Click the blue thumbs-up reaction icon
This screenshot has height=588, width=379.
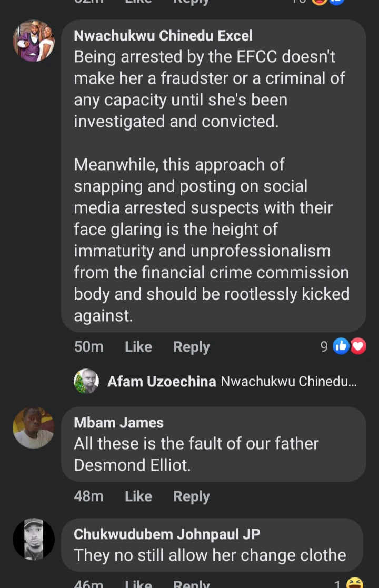pyautogui.click(x=341, y=346)
